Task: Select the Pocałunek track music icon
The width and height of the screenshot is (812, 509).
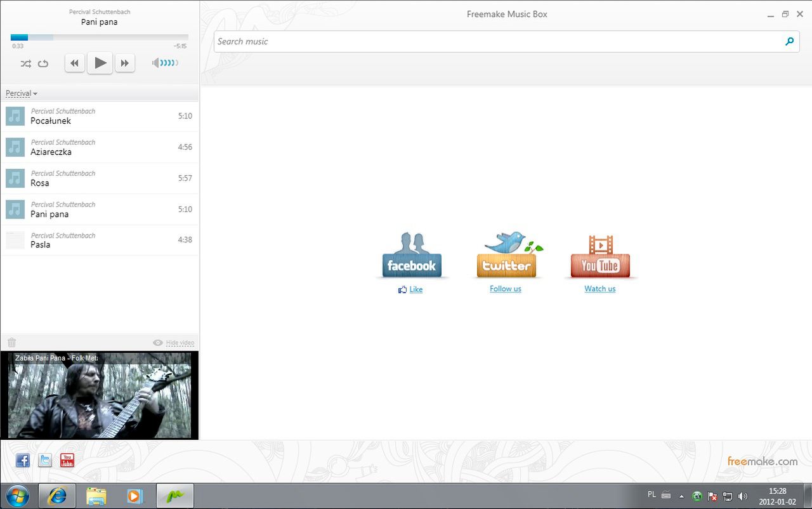Action: pyautogui.click(x=15, y=116)
